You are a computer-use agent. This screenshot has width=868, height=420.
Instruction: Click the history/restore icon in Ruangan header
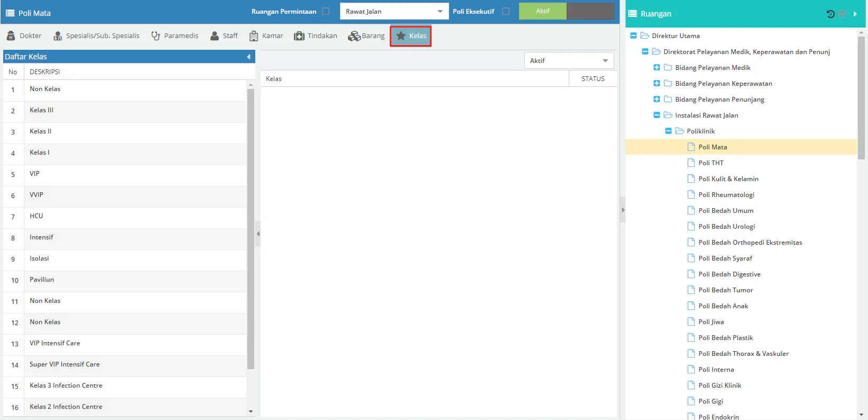pyautogui.click(x=830, y=14)
